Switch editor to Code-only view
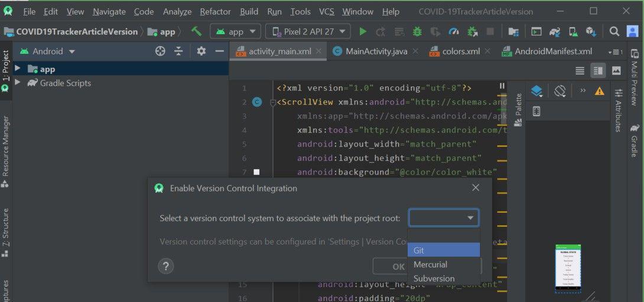The height and width of the screenshot is (302, 644). pos(580,71)
